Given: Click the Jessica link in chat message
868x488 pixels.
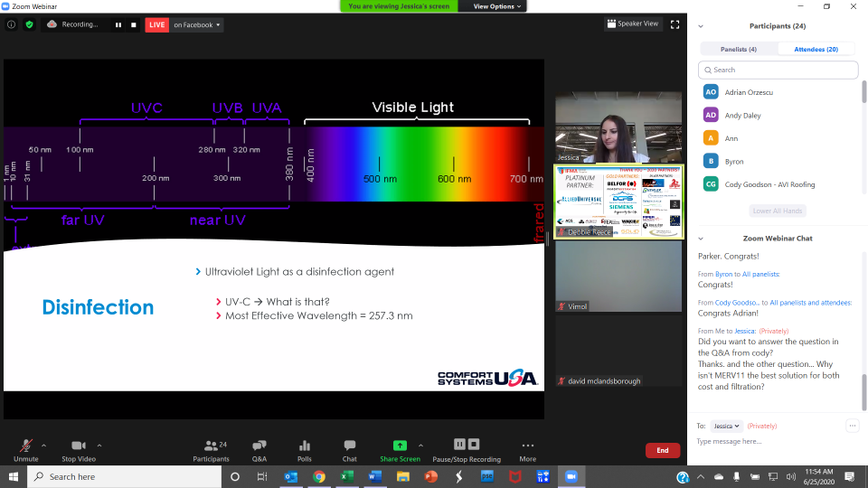Looking at the screenshot, I should pyautogui.click(x=744, y=331).
